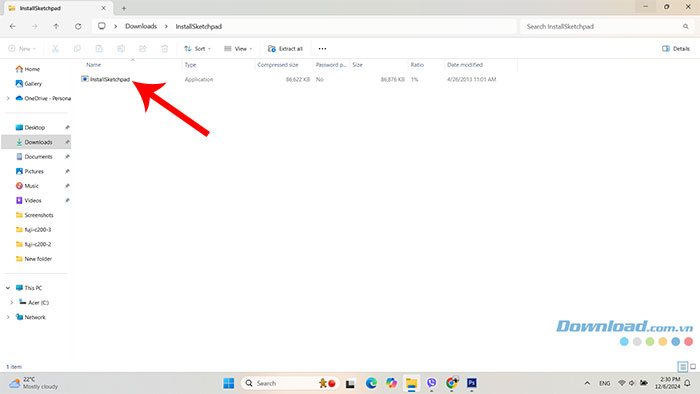700x394 pixels.
Task: Open the fuji-c200-3 folder
Action: [33, 230]
